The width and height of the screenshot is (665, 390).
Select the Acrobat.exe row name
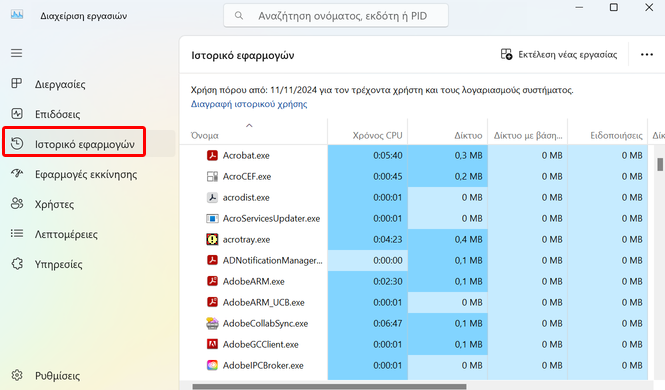[246, 156]
